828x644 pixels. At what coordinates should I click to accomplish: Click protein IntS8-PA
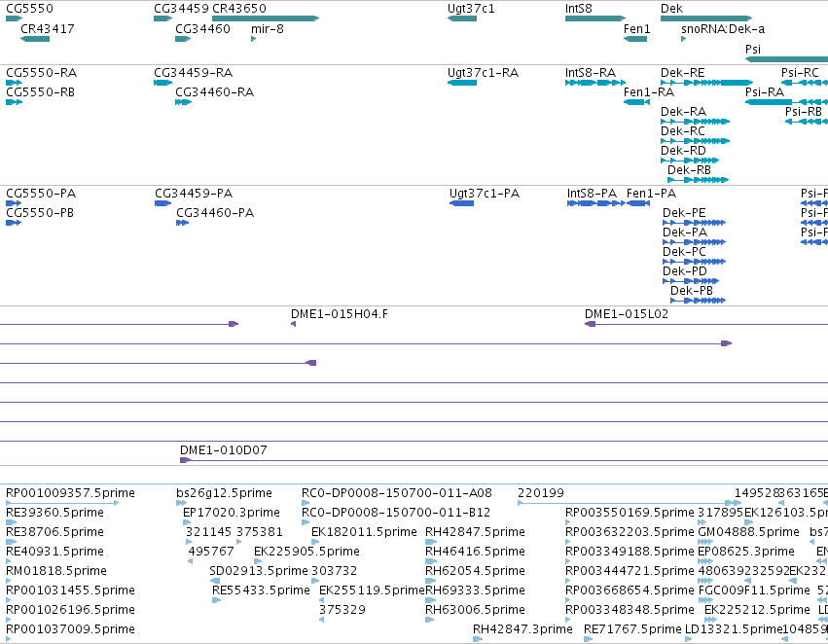(x=596, y=203)
